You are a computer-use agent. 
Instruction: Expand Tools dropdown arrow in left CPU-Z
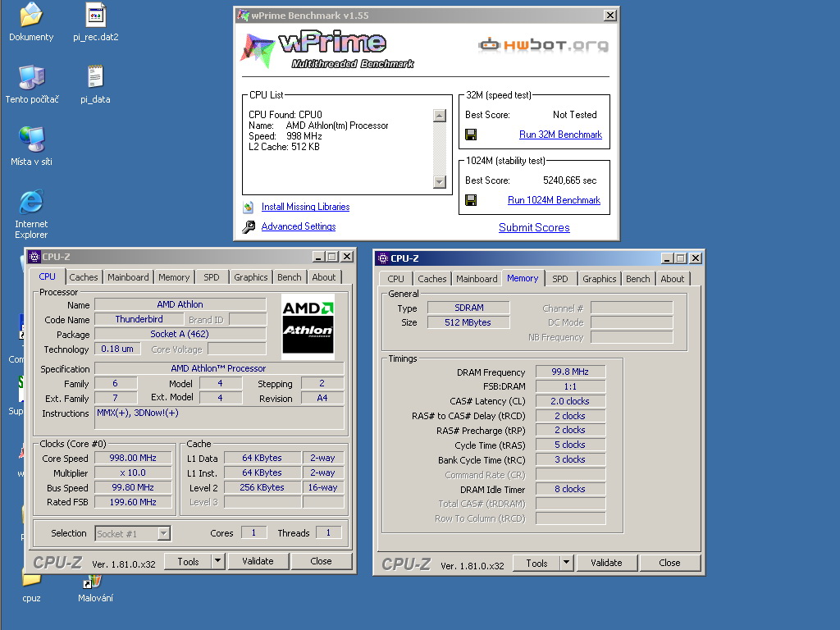[x=217, y=561]
